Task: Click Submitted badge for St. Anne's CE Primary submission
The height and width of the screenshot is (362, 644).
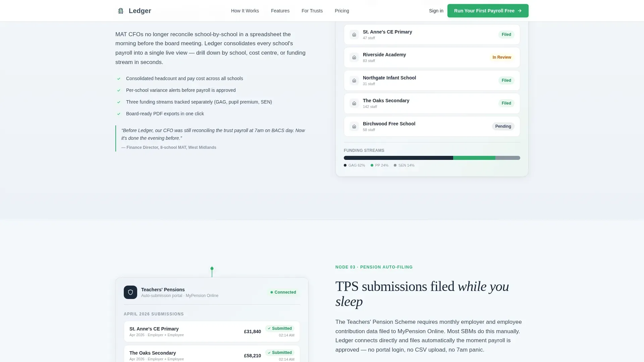Action: tap(280, 328)
